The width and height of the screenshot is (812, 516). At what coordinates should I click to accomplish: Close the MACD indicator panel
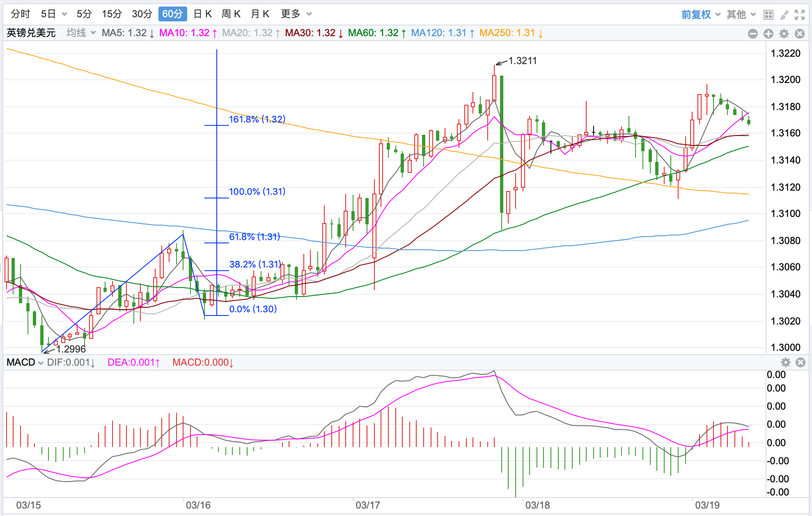point(800,362)
